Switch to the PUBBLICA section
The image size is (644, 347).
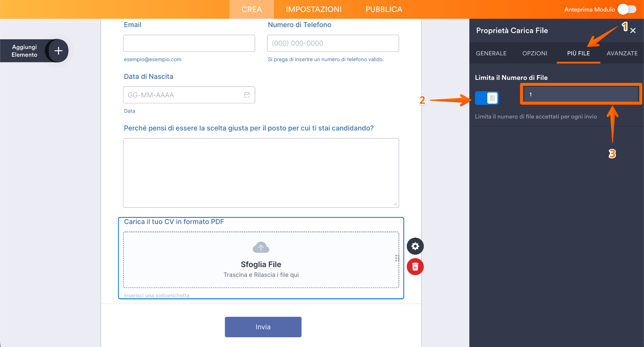[x=384, y=9]
